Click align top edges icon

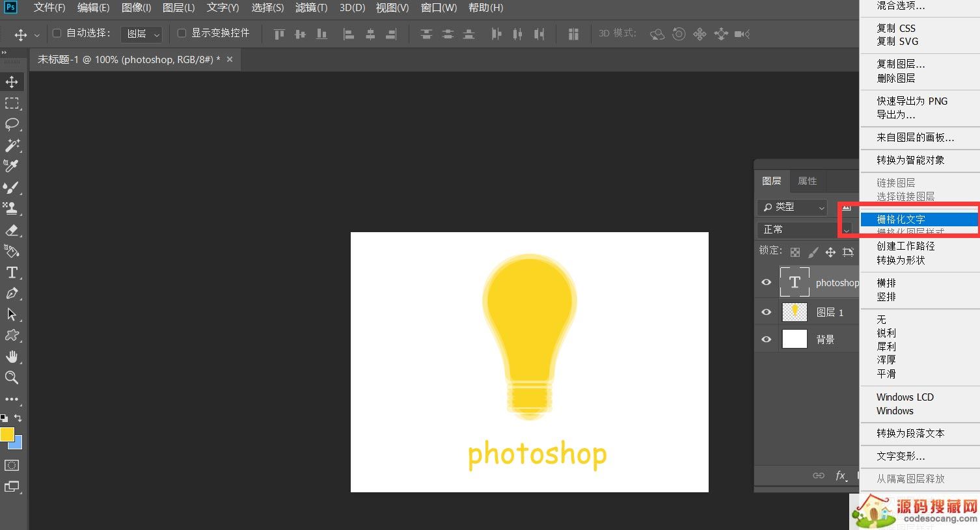point(279,34)
